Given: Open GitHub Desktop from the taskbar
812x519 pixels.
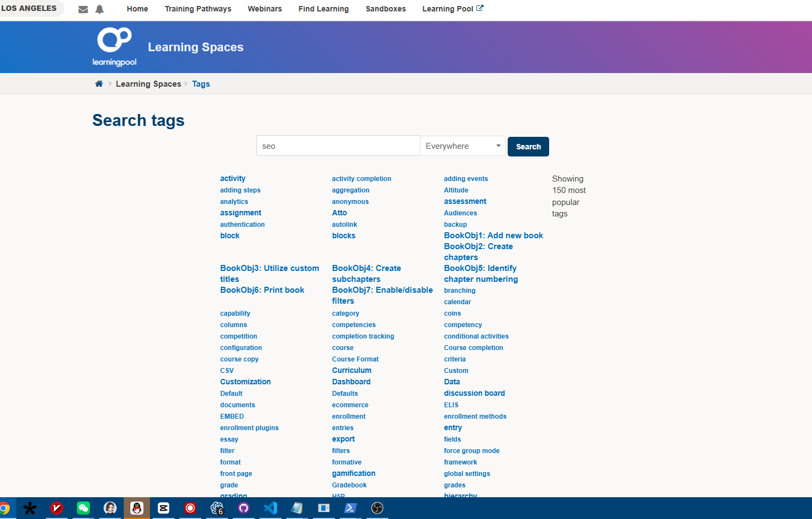Looking at the screenshot, I should 244,508.
